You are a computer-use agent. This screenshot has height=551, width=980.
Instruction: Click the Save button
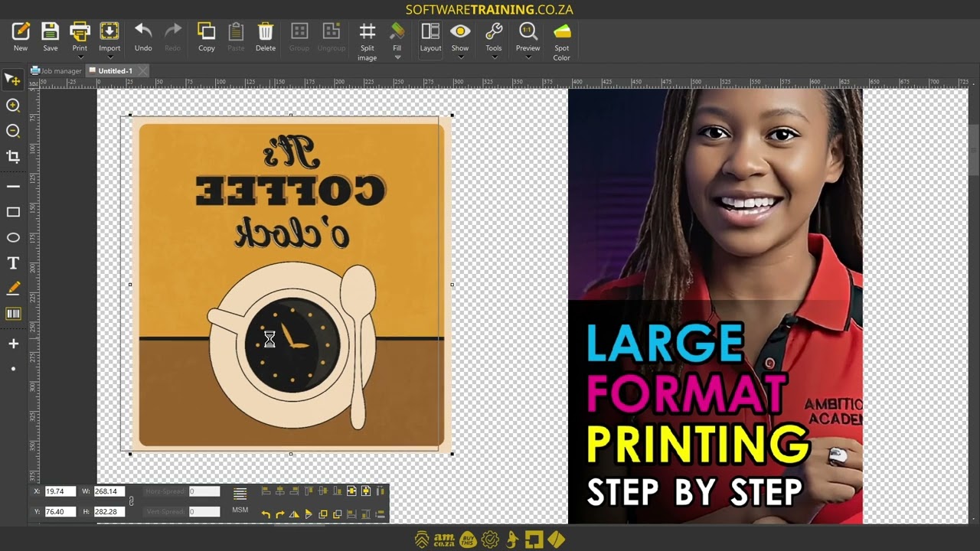(51, 37)
